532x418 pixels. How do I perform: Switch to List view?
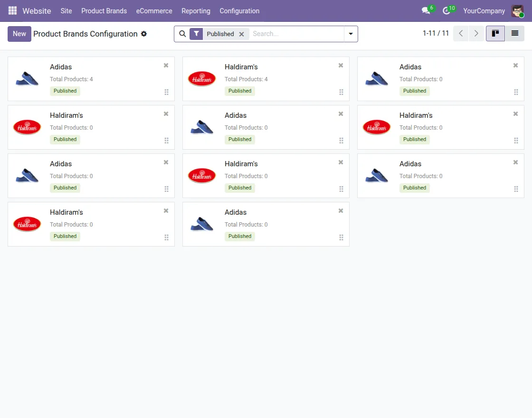(515, 33)
